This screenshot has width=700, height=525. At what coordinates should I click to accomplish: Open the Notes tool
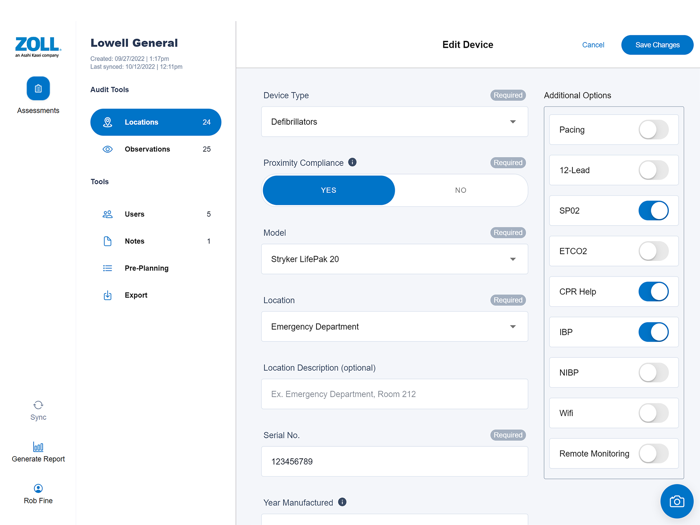[x=156, y=241]
